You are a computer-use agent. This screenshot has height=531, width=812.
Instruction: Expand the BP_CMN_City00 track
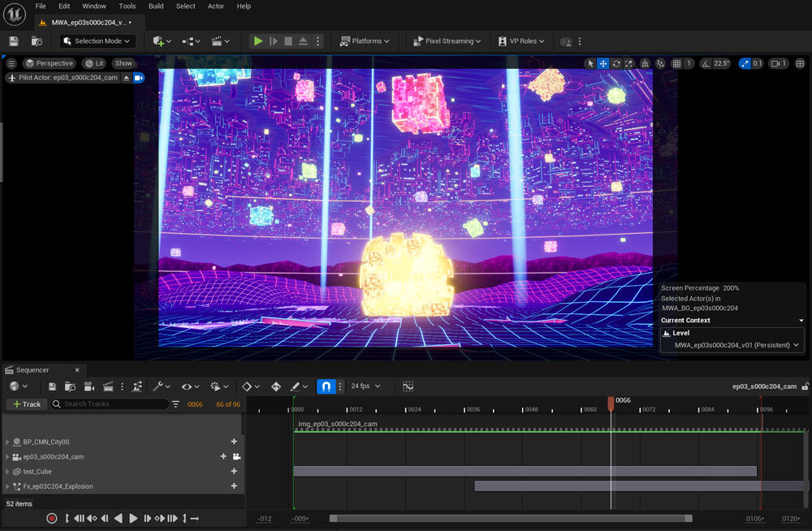click(x=7, y=442)
